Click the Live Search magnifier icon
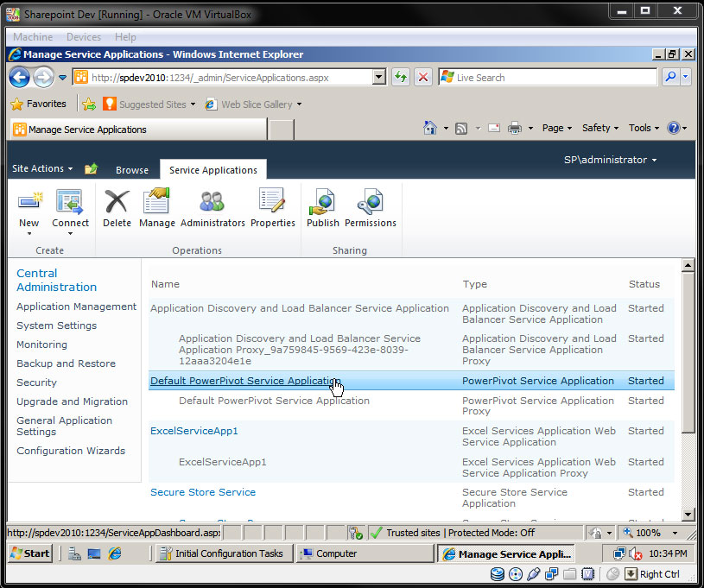The width and height of the screenshot is (704, 588). click(x=670, y=77)
